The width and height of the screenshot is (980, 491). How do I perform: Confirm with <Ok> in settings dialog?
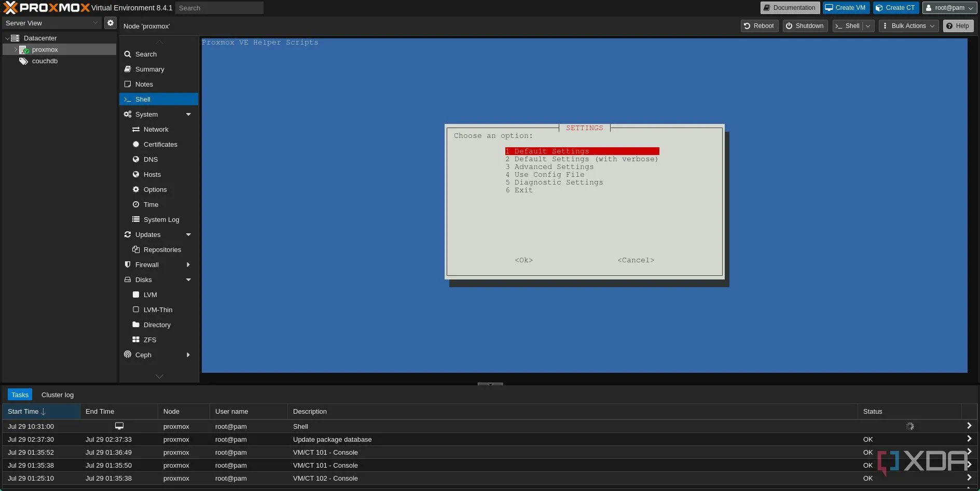(524, 260)
